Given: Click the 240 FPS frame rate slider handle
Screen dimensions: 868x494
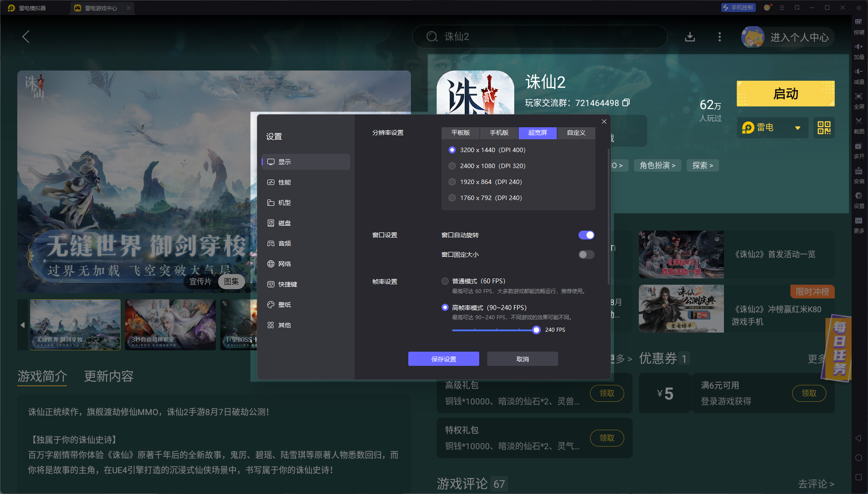Looking at the screenshot, I should pos(536,330).
